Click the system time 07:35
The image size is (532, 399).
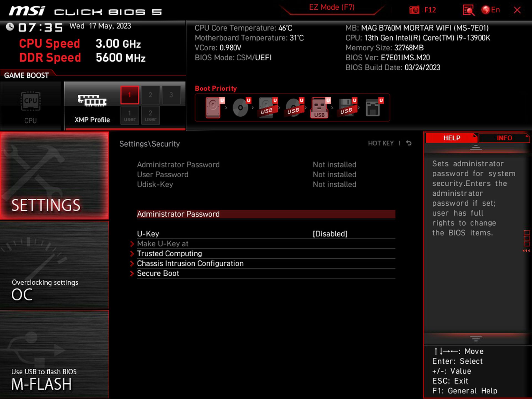point(41,27)
